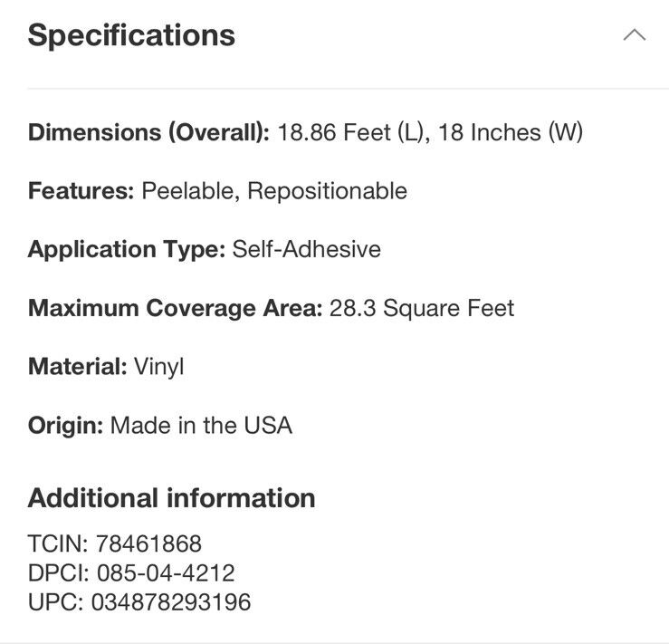Click the Specifications heading
Viewport: 669px width, 644px height.
point(131,35)
